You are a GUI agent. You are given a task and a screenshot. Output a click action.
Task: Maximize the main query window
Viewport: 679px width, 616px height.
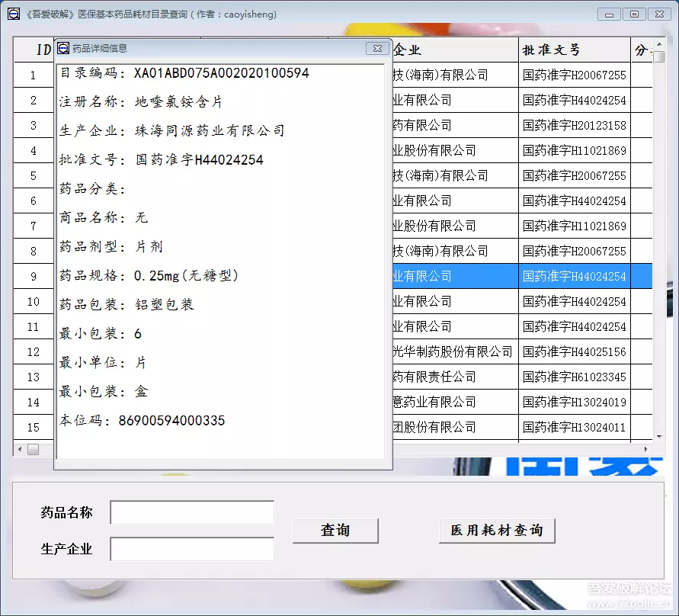pyautogui.click(x=633, y=14)
